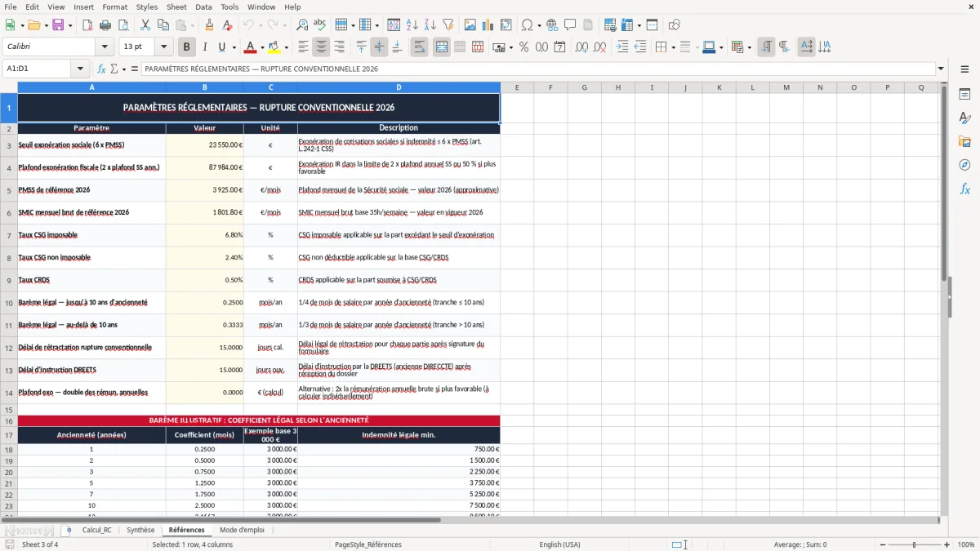Viewport: 980px width, 551px height.
Task: Toggle Align Right
Action: (339, 47)
